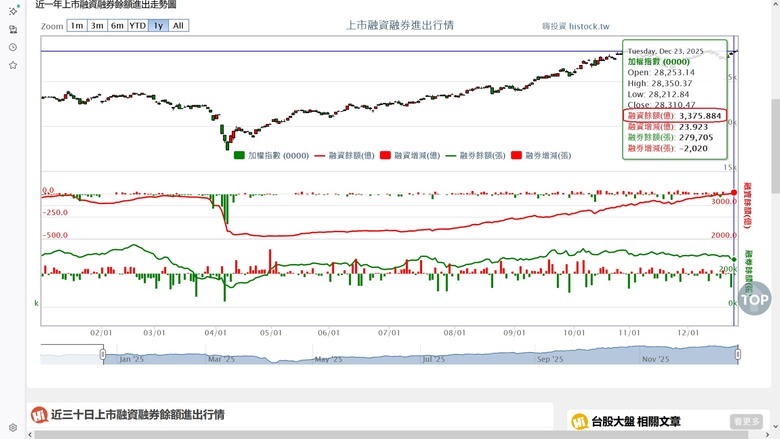Toggle 融券餘額(張) line in legend
Viewport: 780px width, 439px height.
475,156
